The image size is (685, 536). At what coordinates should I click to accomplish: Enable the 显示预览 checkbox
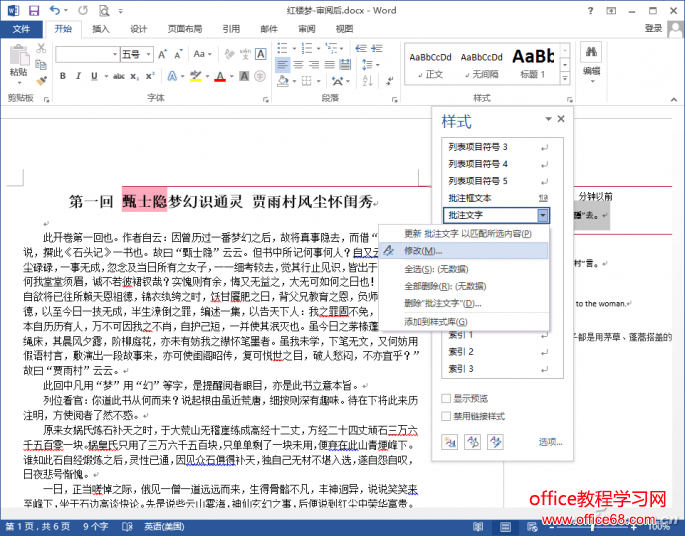[x=446, y=398]
